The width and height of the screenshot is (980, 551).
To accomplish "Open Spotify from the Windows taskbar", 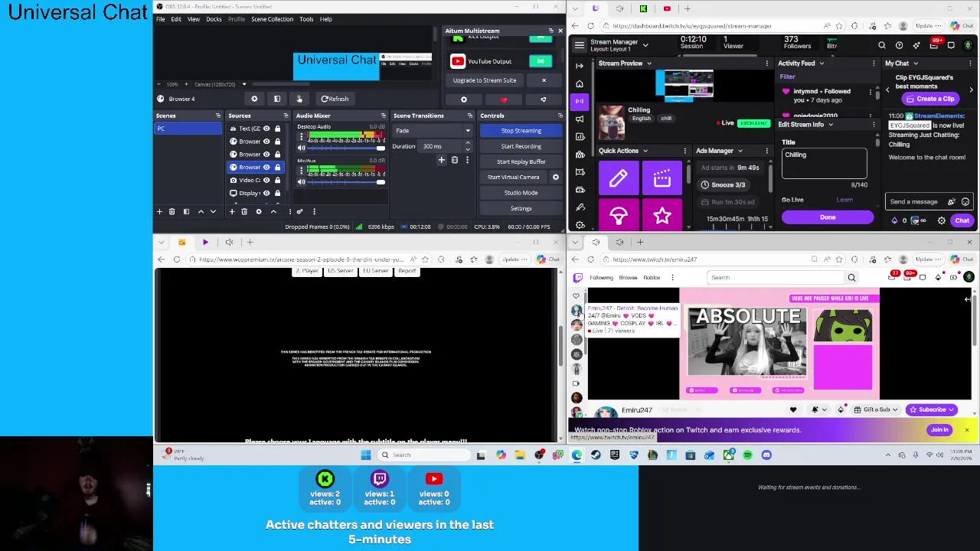I will (746, 455).
